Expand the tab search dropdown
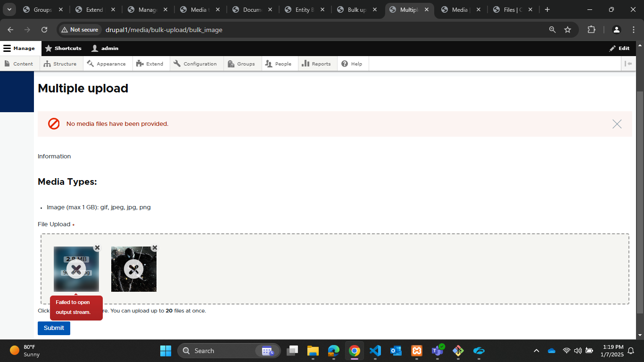Screen dimensions: 644x362 tap(9, 9)
